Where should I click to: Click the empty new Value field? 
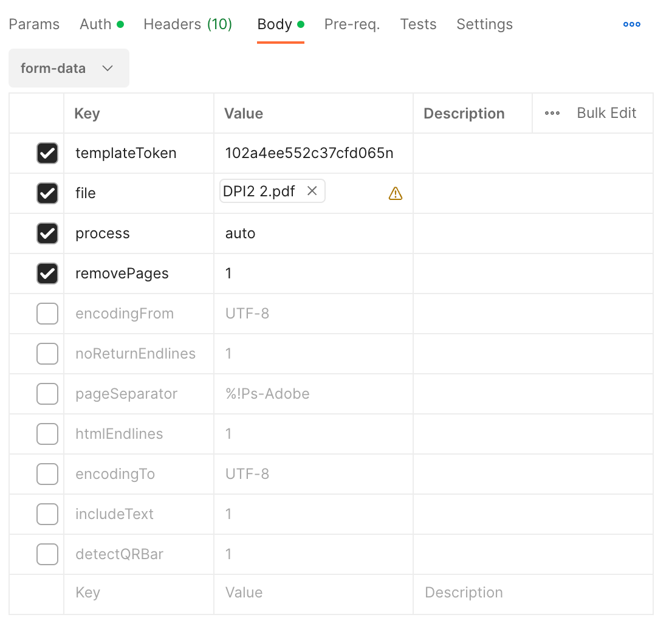pyautogui.click(x=314, y=594)
